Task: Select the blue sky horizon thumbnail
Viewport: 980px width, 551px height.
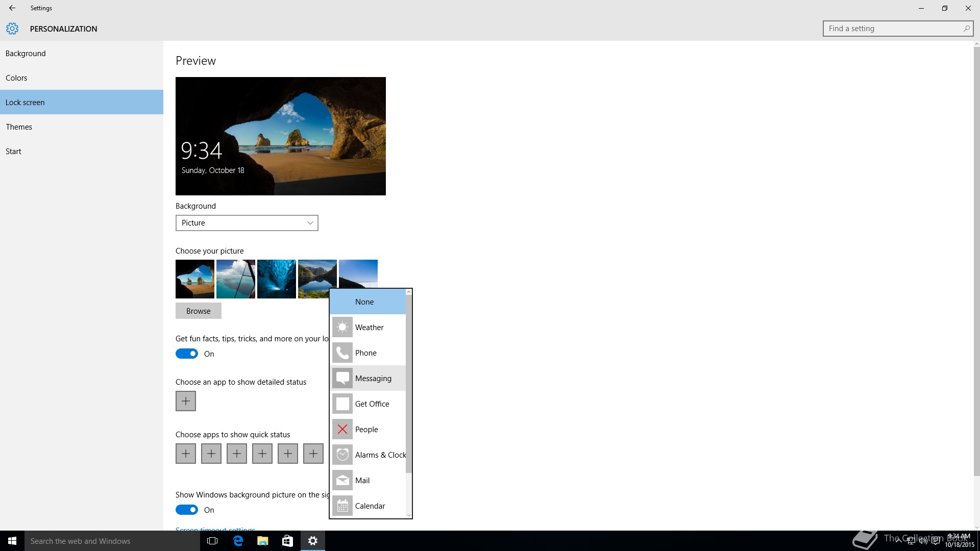Action: (x=358, y=274)
